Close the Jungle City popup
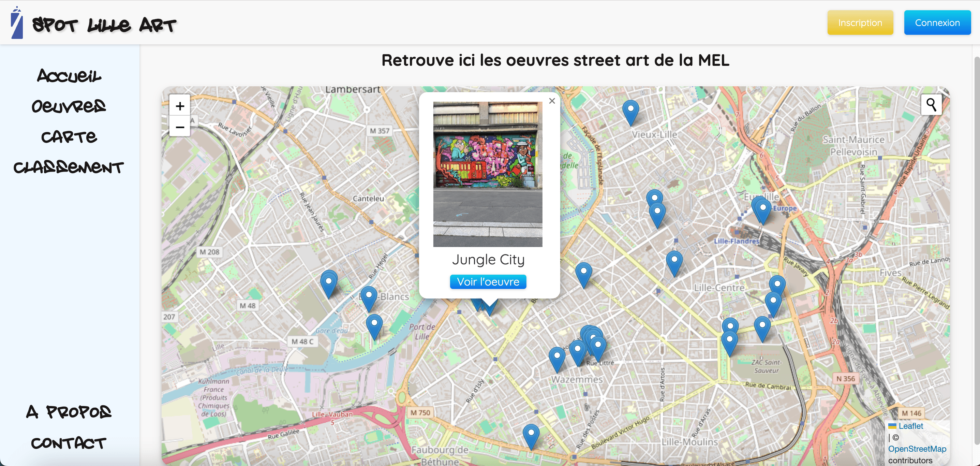Image resolution: width=980 pixels, height=466 pixels. click(552, 101)
